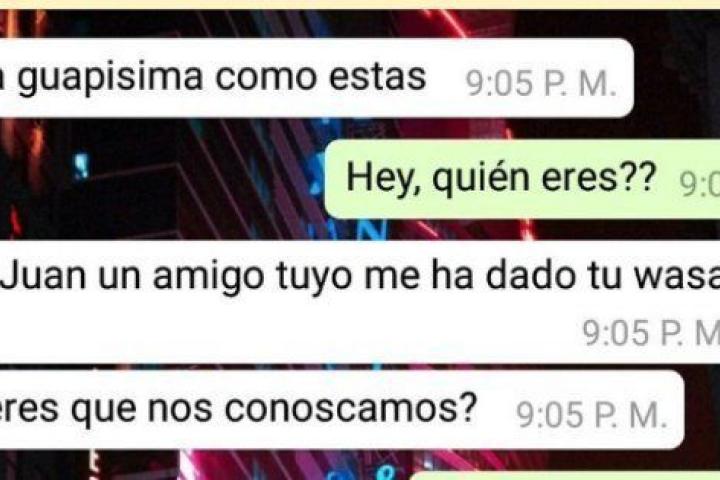The width and height of the screenshot is (720, 480).
Task: Click the word 'estas' in the first message
Action: point(377,77)
